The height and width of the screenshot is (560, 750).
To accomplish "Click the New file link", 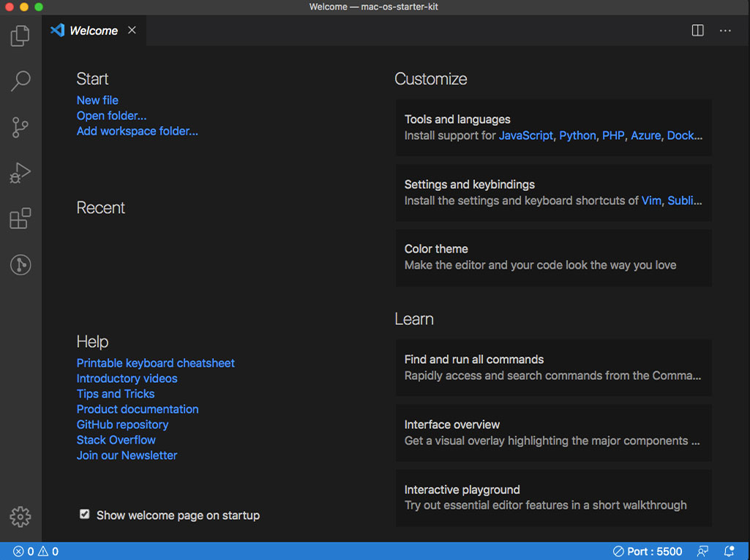I will (x=97, y=100).
